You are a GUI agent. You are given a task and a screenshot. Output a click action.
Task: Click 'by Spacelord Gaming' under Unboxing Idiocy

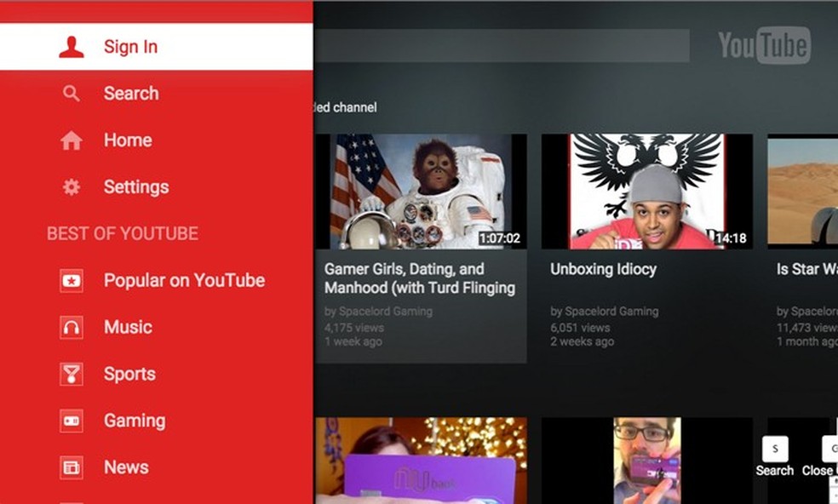pyautogui.click(x=605, y=311)
